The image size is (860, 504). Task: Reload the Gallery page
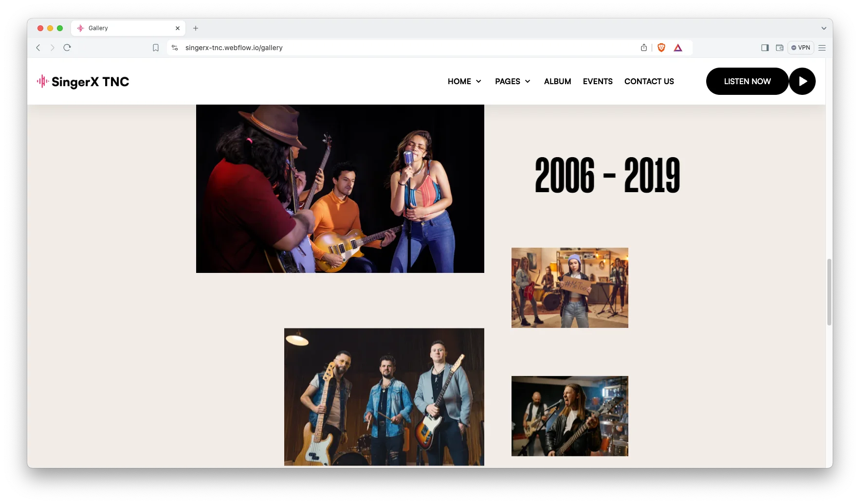(x=67, y=48)
